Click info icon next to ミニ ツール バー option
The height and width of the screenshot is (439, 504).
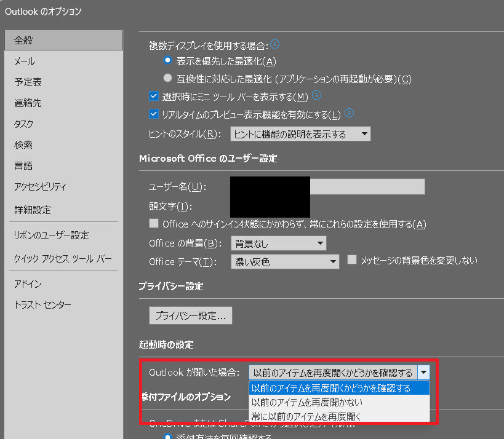pos(316,95)
